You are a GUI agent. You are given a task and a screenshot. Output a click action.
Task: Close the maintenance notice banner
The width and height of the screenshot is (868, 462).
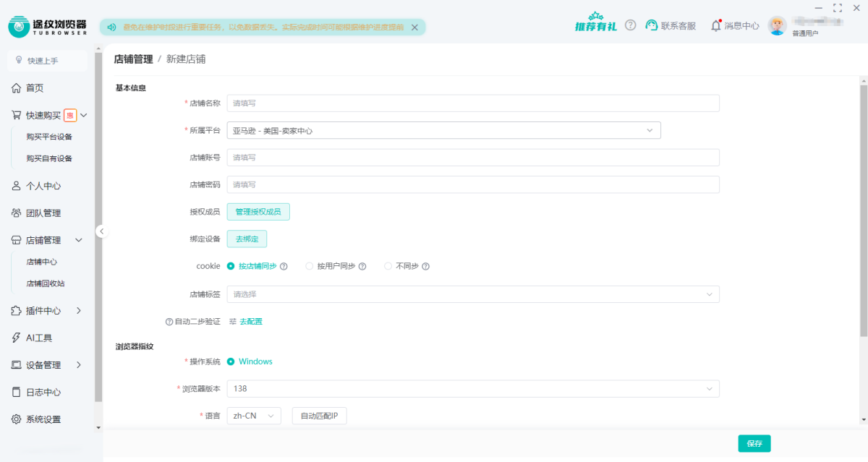point(414,27)
